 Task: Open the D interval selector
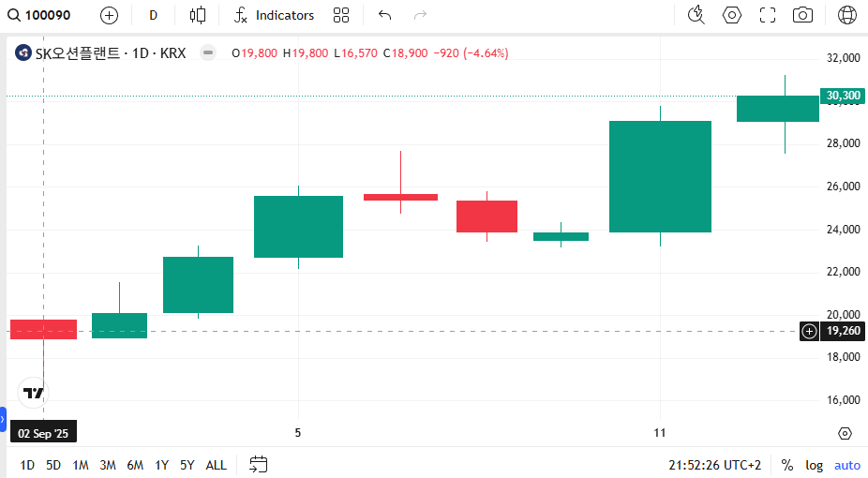click(154, 16)
